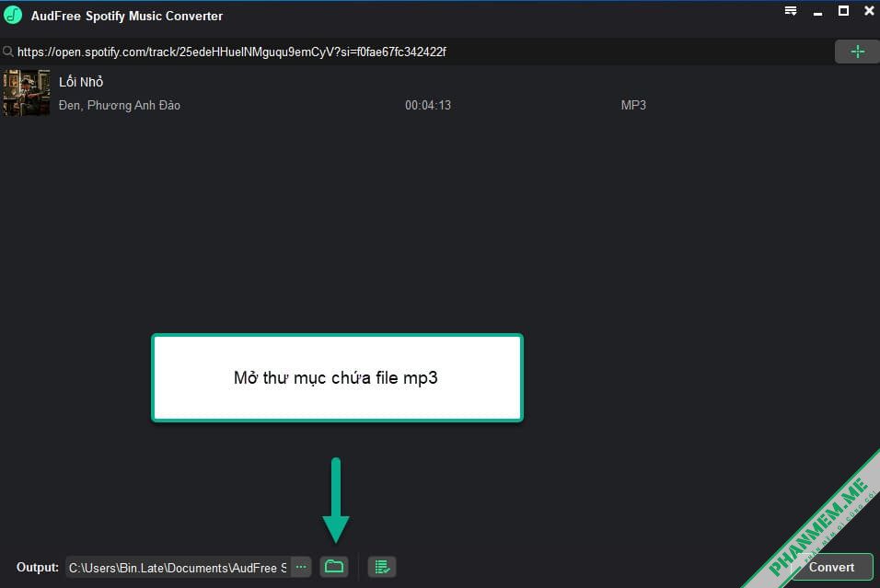Click the Output: label

(x=38, y=567)
